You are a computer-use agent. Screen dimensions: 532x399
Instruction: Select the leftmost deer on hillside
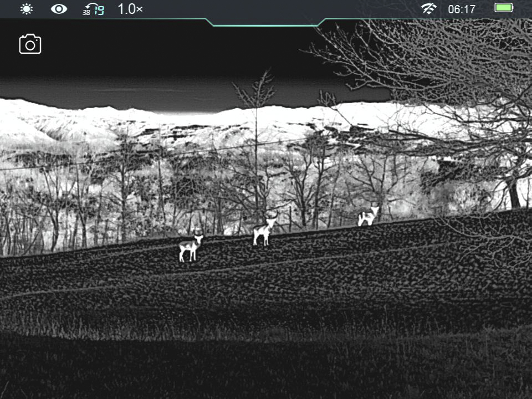tap(190, 248)
